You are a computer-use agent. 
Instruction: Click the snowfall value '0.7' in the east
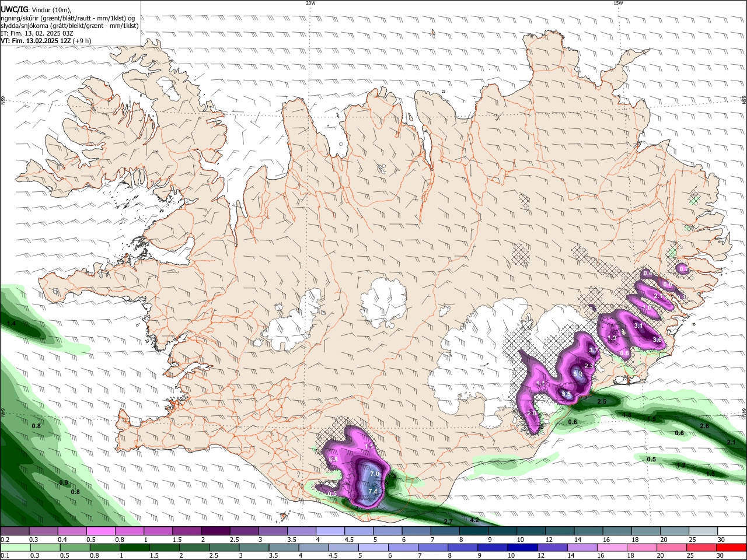[x=683, y=269]
